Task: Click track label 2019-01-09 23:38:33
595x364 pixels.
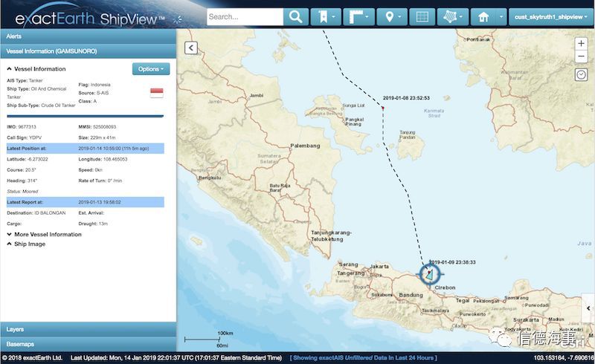Action: click(452, 262)
